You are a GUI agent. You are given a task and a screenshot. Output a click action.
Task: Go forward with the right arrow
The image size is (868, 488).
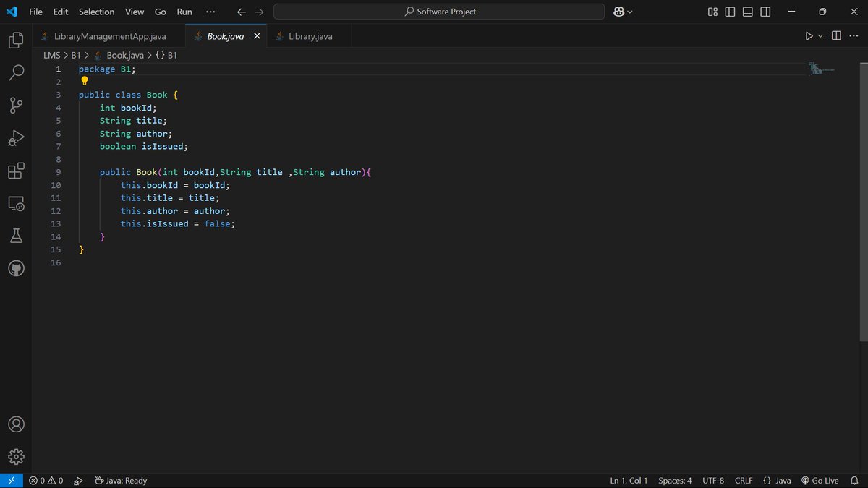point(259,12)
